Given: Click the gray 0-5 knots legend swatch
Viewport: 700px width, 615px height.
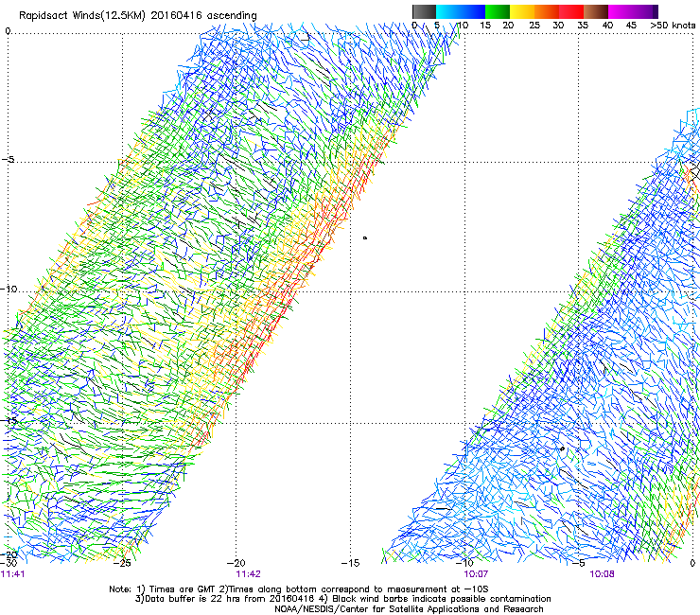Looking at the screenshot, I should (424, 11).
